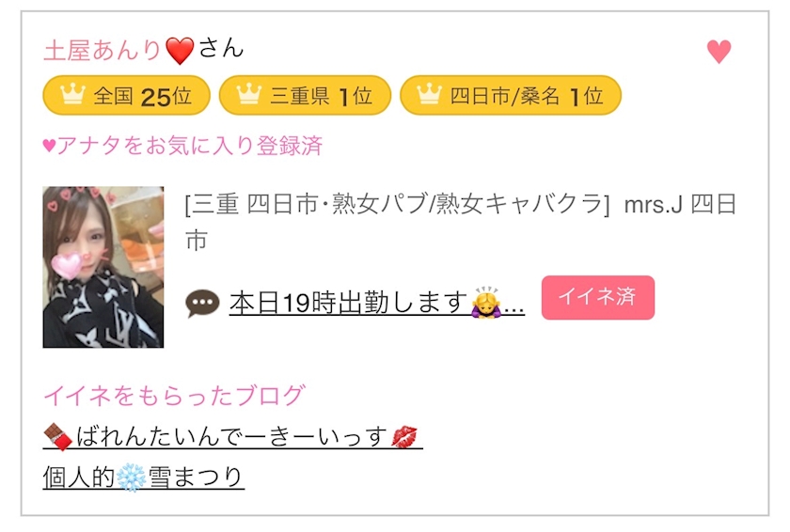Toggle the pink heart favorite icon
This screenshot has width=790, height=532.
719,52
